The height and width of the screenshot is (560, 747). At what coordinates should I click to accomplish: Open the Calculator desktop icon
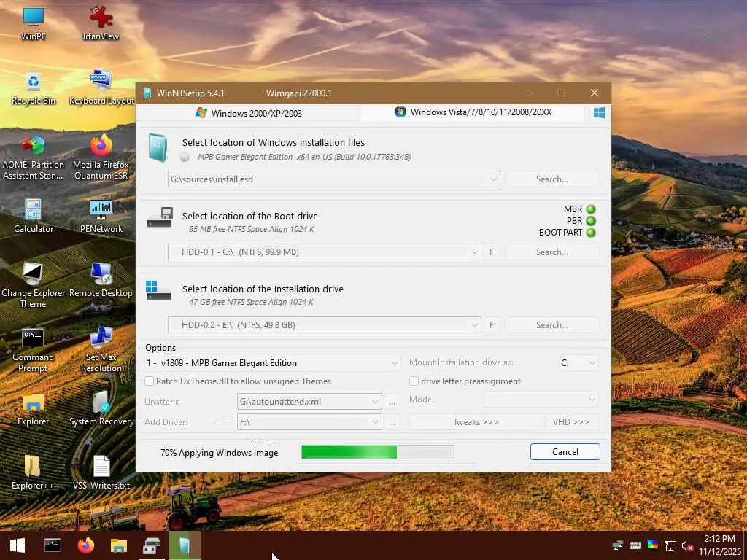pyautogui.click(x=34, y=216)
